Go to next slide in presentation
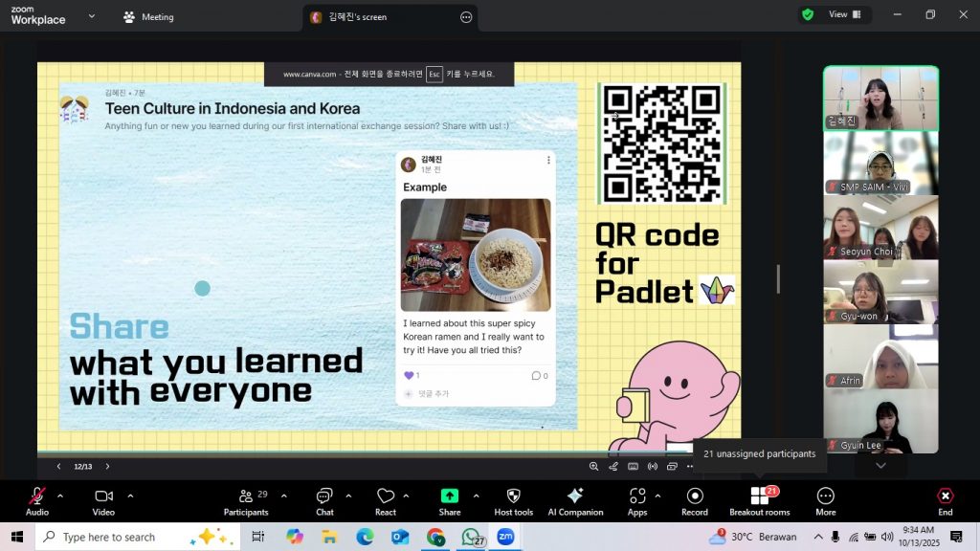 tap(107, 467)
